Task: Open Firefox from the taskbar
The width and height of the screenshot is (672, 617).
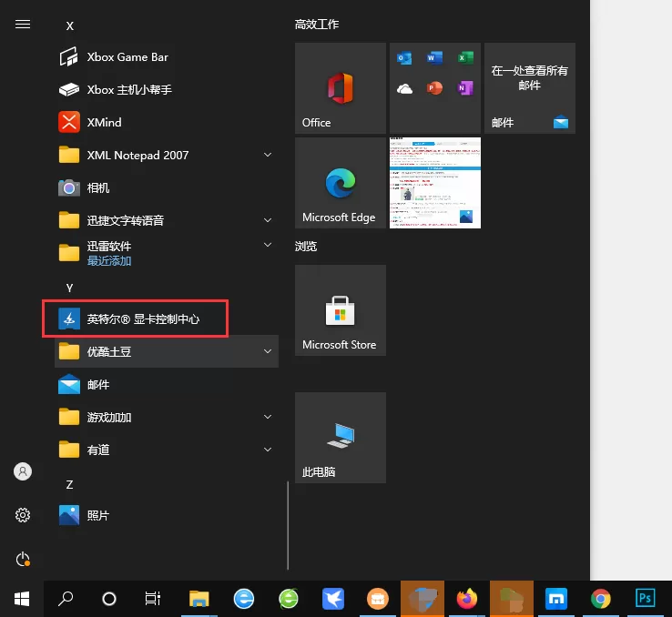Action: pyautogui.click(x=467, y=598)
